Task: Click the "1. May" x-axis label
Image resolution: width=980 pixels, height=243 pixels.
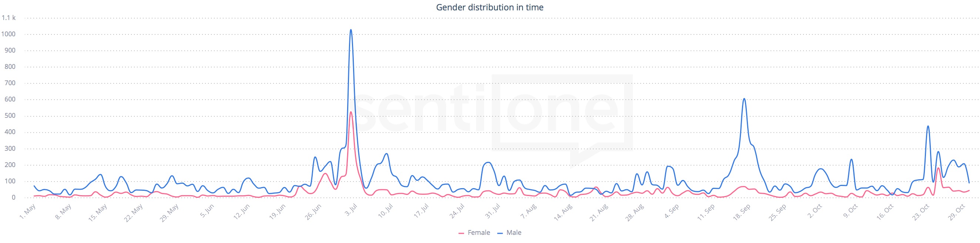Action: pyautogui.click(x=28, y=212)
